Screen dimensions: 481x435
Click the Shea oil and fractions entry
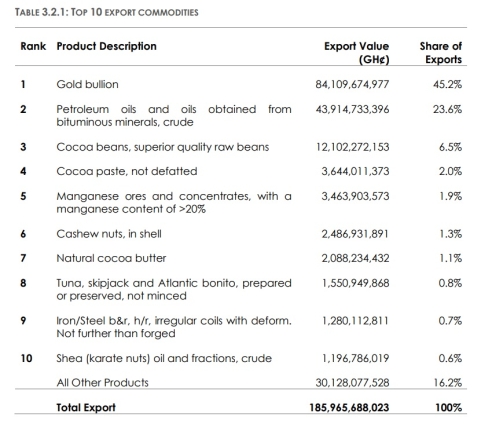(x=164, y=358)
